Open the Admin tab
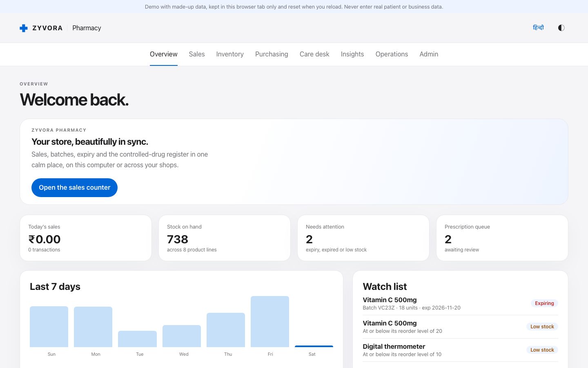The image size is (588, 368). tap(429, 54)
